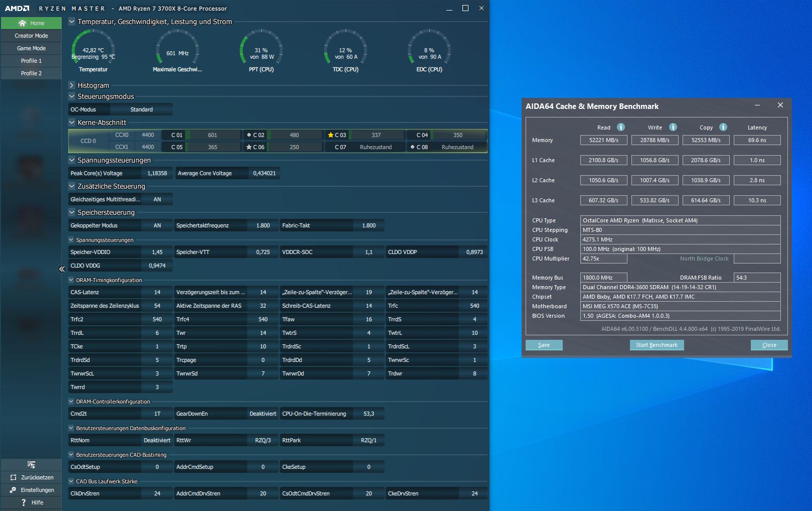Click the Close button in AIDA64
The image size is (812, 511).
(x=769, y=345)
